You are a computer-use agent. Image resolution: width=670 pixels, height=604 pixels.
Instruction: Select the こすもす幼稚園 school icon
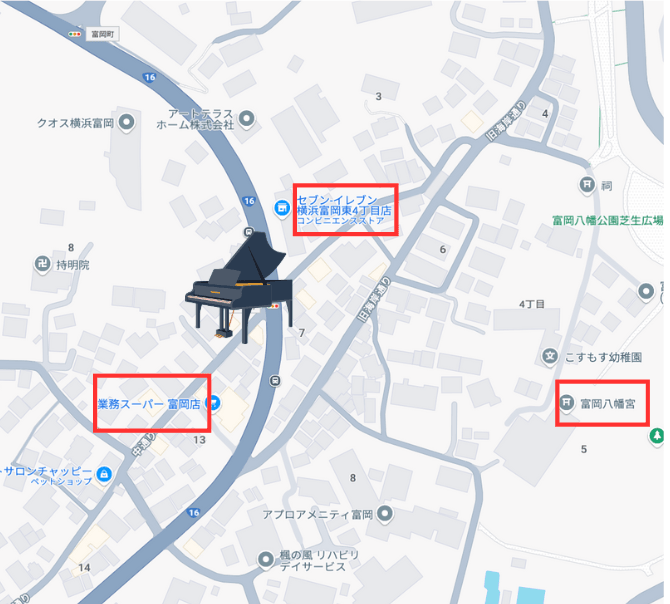pos(550,356)
